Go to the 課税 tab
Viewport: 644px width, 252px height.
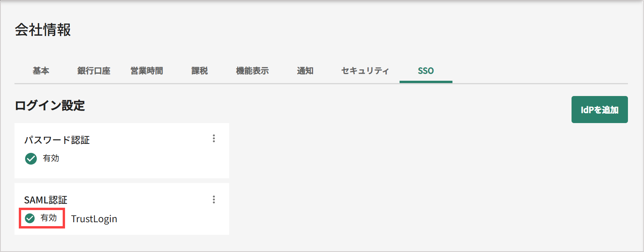[199, 71]
